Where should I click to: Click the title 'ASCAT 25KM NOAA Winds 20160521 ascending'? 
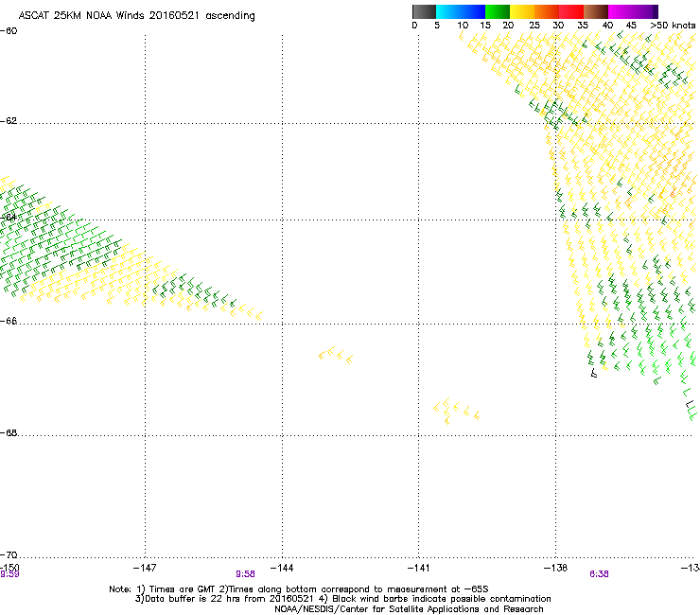coord(136,16)
